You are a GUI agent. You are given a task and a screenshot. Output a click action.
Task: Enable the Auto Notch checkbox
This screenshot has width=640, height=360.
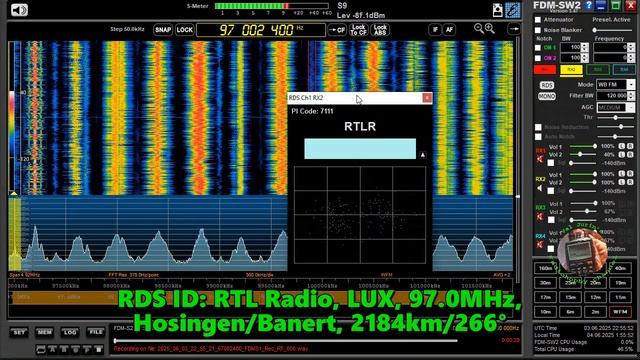click(538, 137)
